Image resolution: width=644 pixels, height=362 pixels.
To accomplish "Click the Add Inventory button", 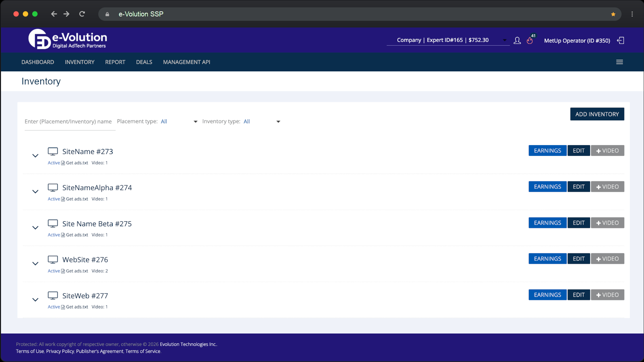I will click(597, 114).
